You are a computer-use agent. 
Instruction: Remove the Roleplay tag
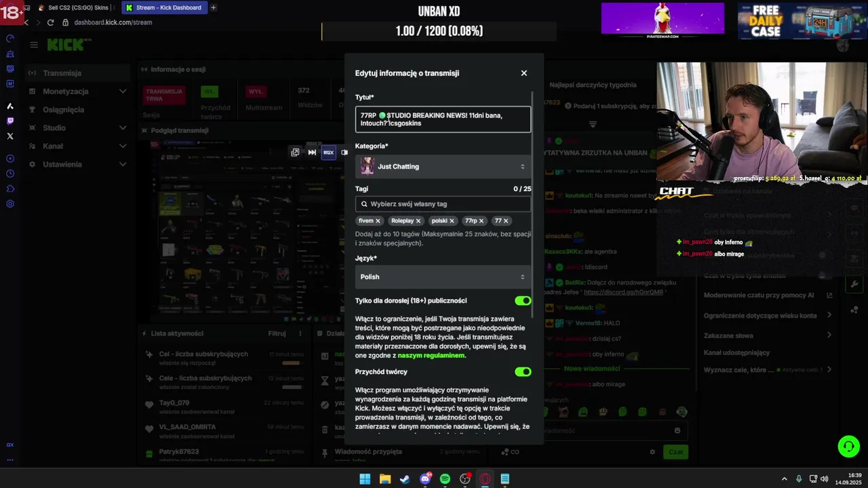(418, 221)
